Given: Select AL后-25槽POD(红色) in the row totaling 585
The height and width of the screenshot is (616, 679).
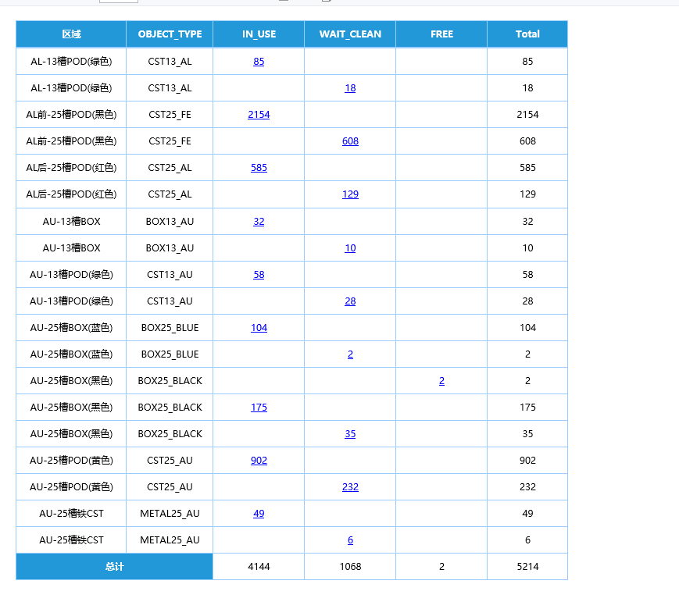Looking at the screenshot, I should (x=71, y=168).
